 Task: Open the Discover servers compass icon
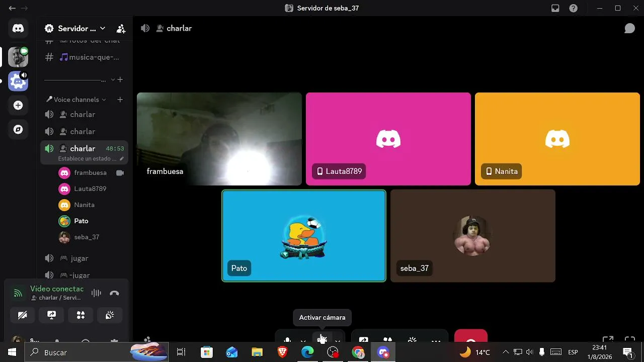[x=18, y=129]
